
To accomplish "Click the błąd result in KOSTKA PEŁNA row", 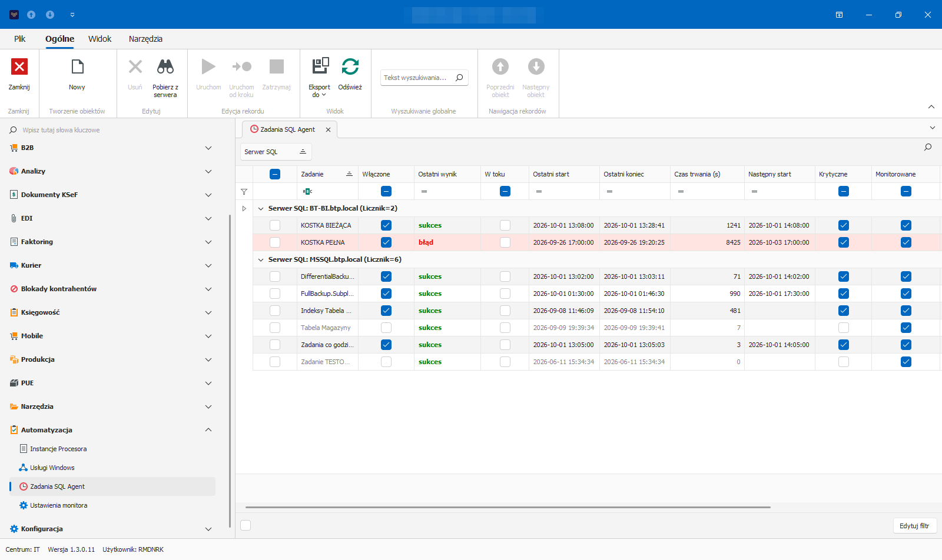I will click(426, 242).
